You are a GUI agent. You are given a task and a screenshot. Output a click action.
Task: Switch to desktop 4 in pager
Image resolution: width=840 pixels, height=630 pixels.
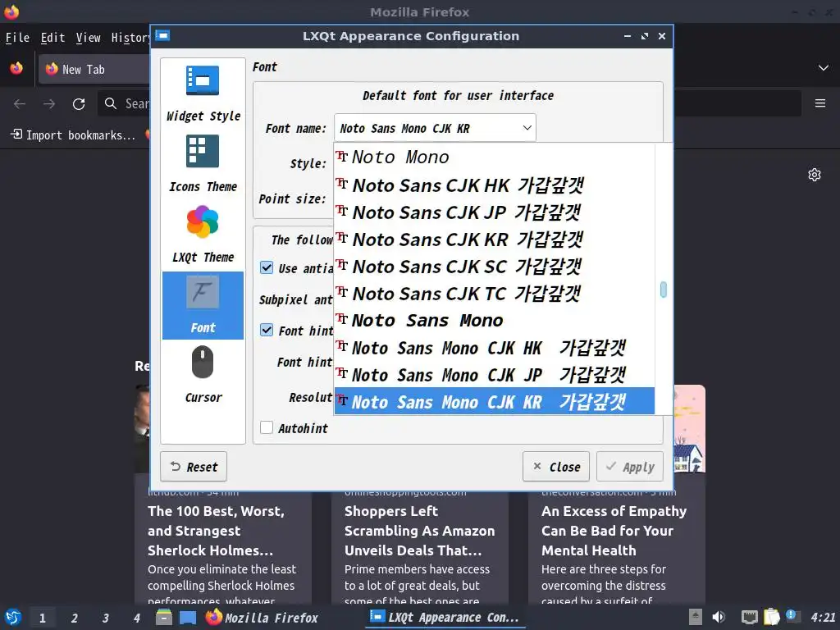point(137,618)
